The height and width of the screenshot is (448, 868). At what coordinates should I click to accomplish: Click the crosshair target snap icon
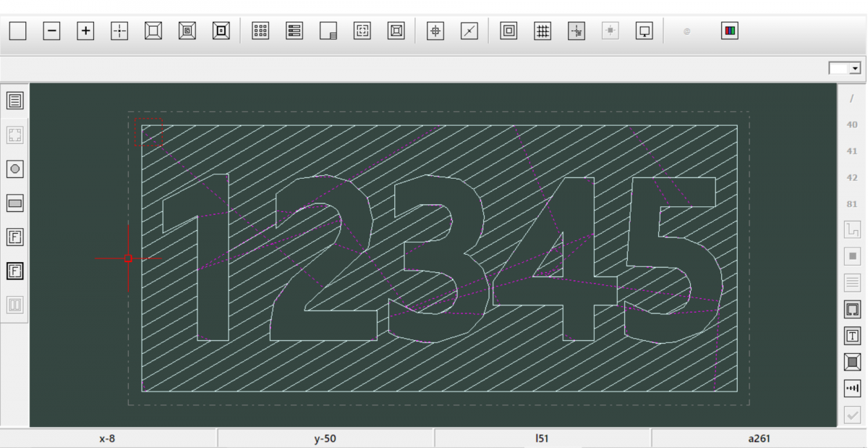(435, 31)
